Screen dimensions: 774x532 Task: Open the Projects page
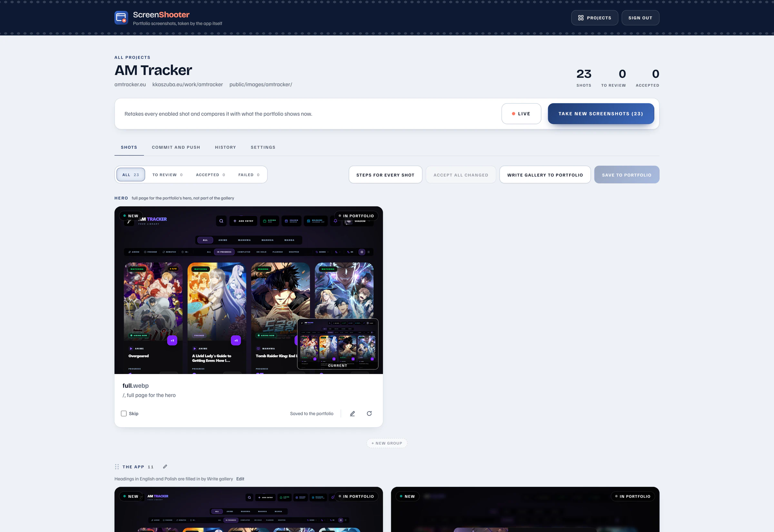594,18
